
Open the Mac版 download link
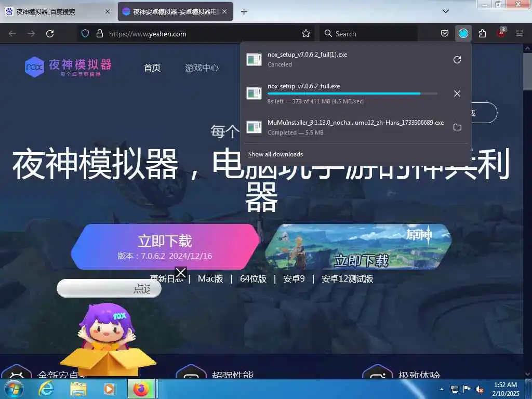pos(210,279)
